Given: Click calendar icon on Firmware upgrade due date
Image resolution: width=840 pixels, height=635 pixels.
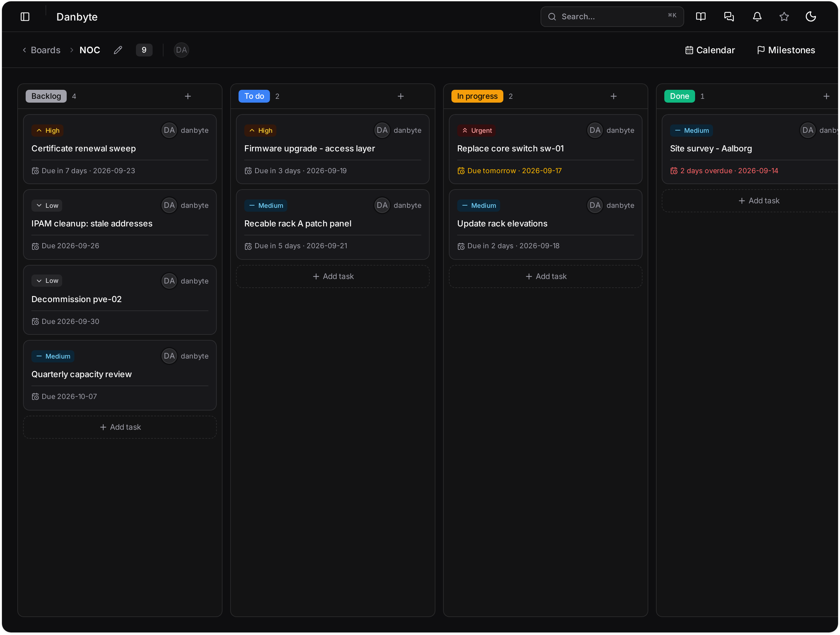Looking at the screenshot, I should (248, 171).
